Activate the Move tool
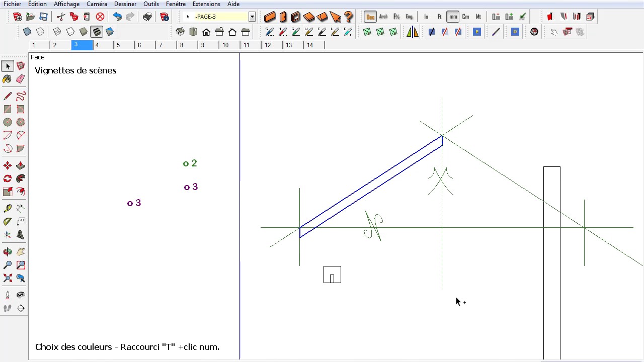 click(8, 165)
